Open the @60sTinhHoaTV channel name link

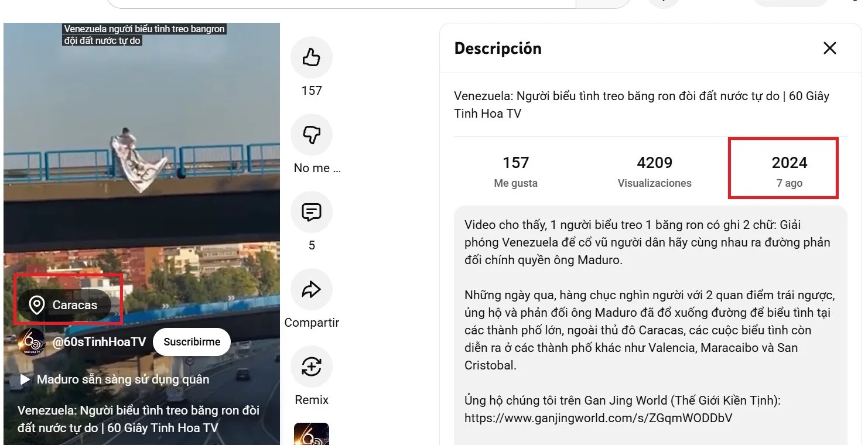tap(99, 342)
